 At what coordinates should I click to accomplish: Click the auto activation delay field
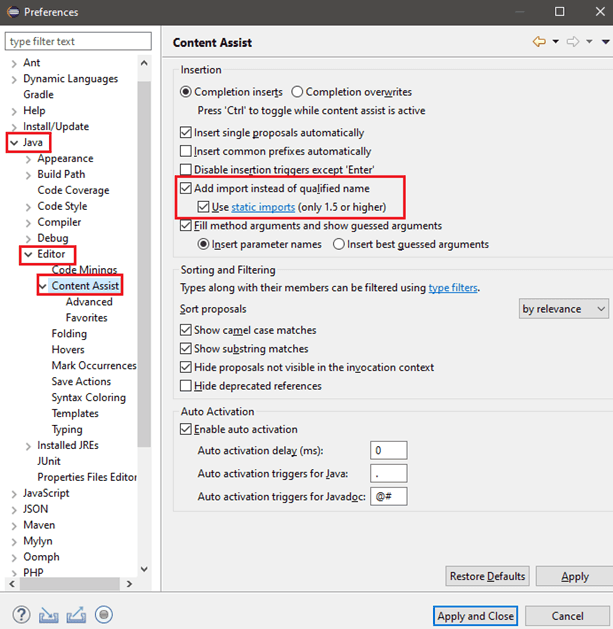(x=388, y=450)
